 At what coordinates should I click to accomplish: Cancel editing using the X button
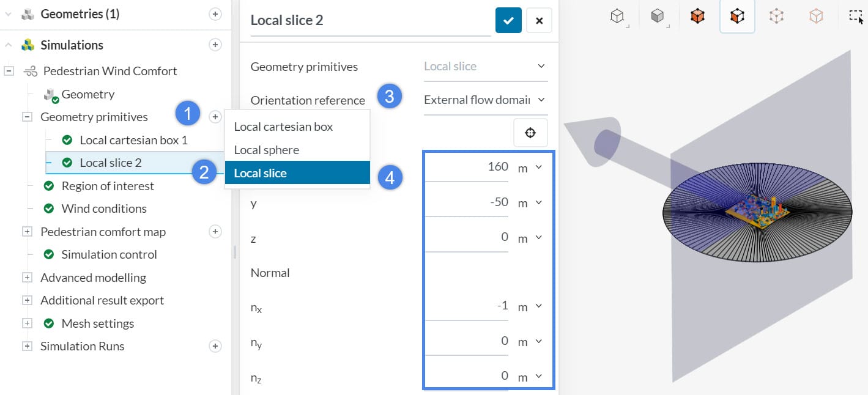click(539, 20)
